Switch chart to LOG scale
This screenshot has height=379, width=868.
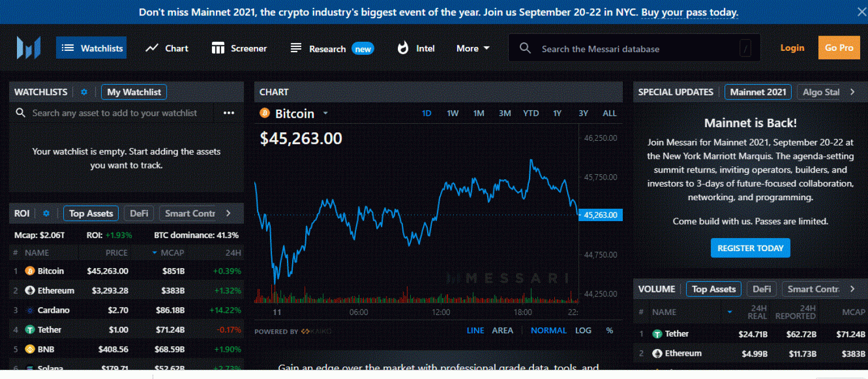tap(583, 330)
